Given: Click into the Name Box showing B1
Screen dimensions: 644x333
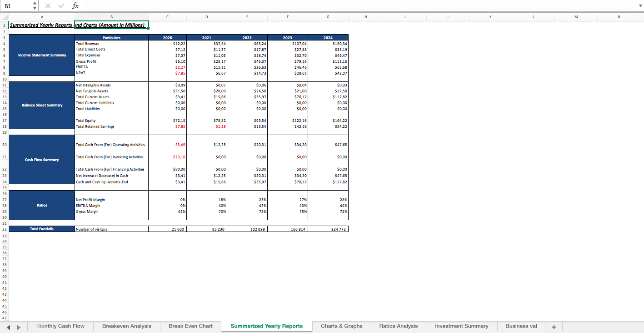Looking at the screenshot, I should [x=17, y=6].
